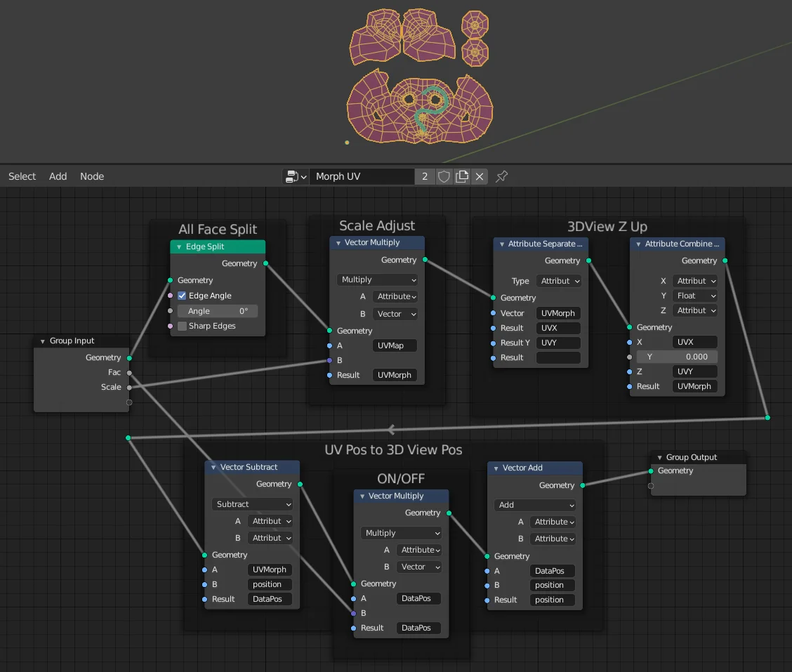This screenshot has width=792, height=672.
Task: Open the Select menu
Action: coord(22,176)
